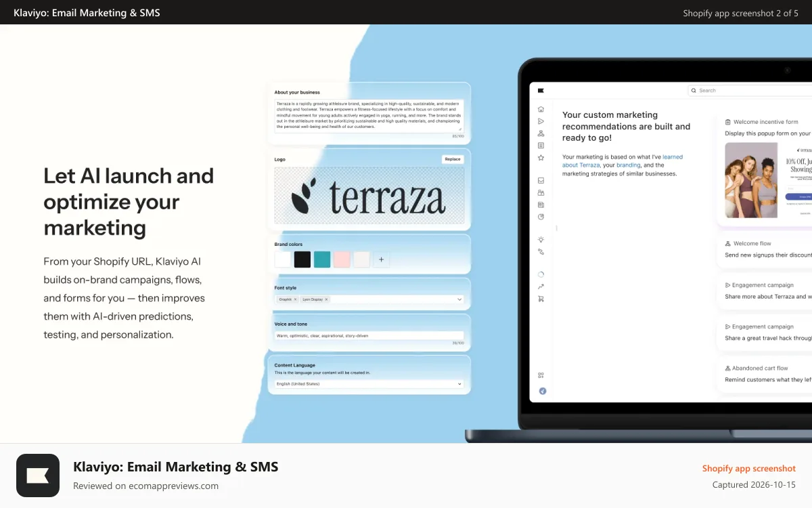Viewport: 812px width, 508px height.
Task: Follow the 'branding' link
Action: click(628, 165)
